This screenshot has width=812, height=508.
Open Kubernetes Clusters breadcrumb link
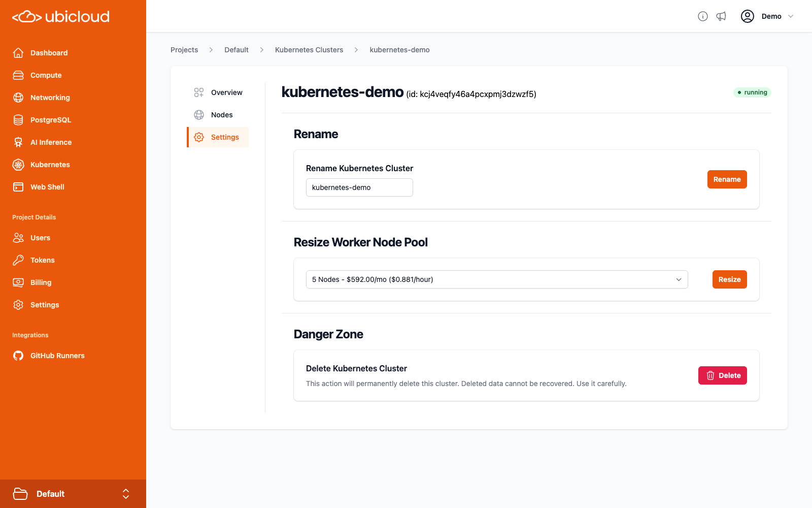309,49
